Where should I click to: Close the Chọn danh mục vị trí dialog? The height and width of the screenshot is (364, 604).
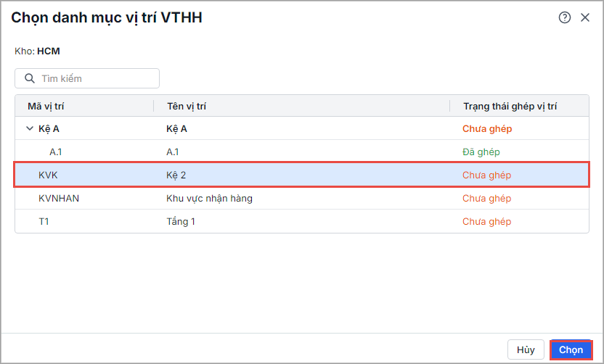[x=585, y=18]
